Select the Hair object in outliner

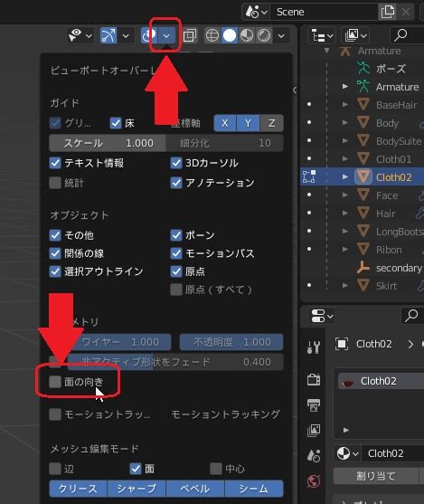[385, 214]
